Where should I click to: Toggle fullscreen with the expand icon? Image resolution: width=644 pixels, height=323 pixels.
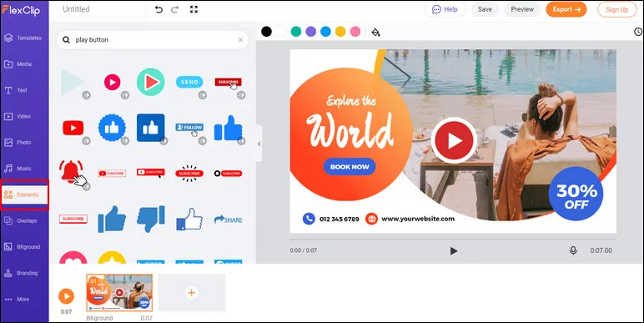click(194, 9)
